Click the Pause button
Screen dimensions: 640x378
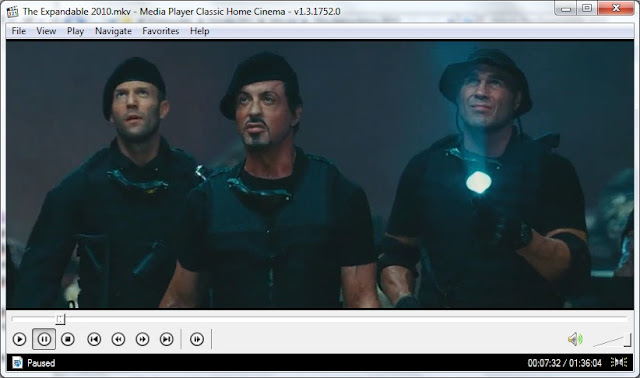tap(44, 339)
